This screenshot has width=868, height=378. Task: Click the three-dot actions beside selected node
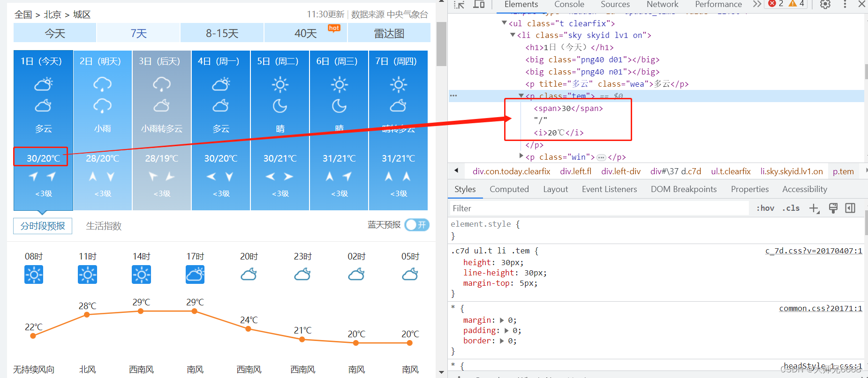click(x=453, y=96)
